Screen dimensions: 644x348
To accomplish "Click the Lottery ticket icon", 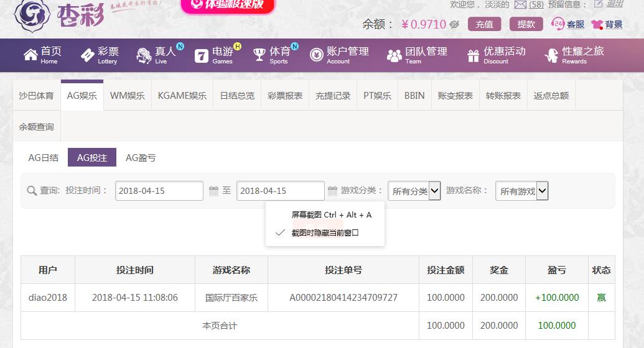I will click(88, 55).
